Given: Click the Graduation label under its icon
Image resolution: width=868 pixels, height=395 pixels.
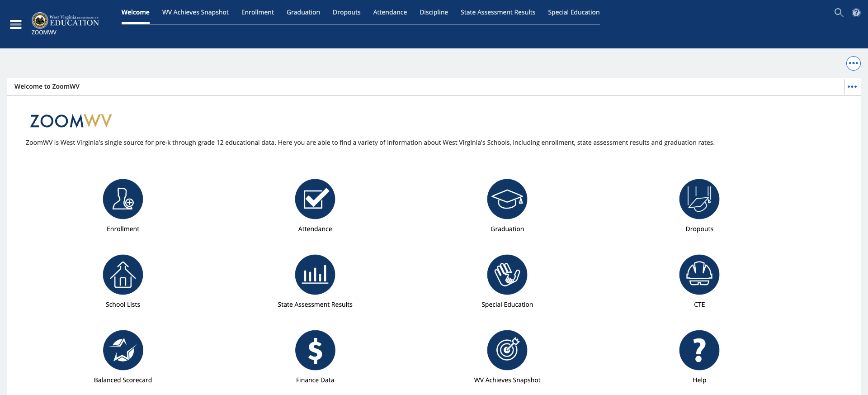Looking at the screenshot, I should (x=507, y=229).
